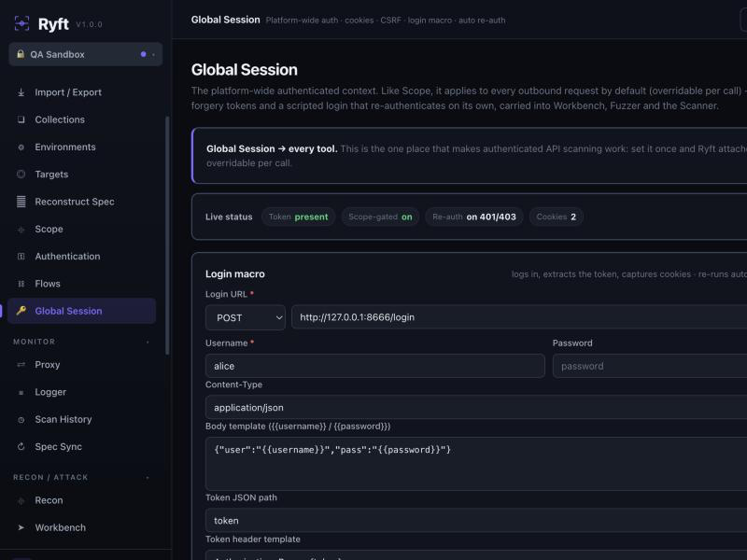Click the Token present status pill

pyautogui.click(x=298, y=217)
